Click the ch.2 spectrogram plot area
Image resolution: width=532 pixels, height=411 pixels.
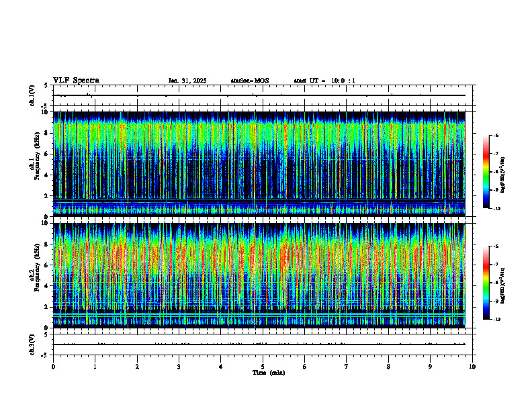(x=259, y=275)
